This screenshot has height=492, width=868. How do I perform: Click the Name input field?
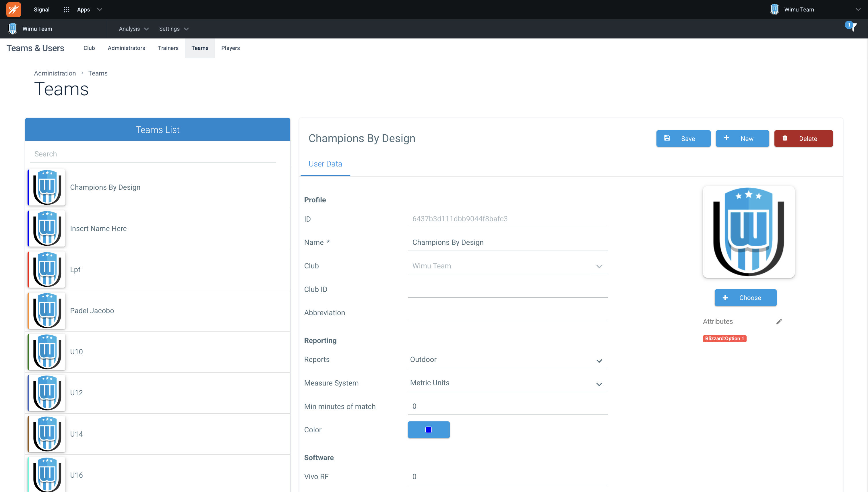(507, 243)
